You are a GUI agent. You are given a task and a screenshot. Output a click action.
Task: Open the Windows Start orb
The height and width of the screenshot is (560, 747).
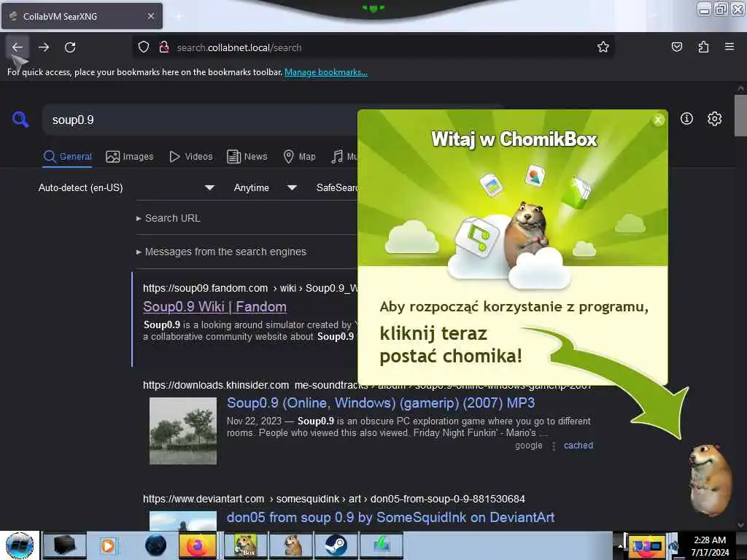point(19,545)
